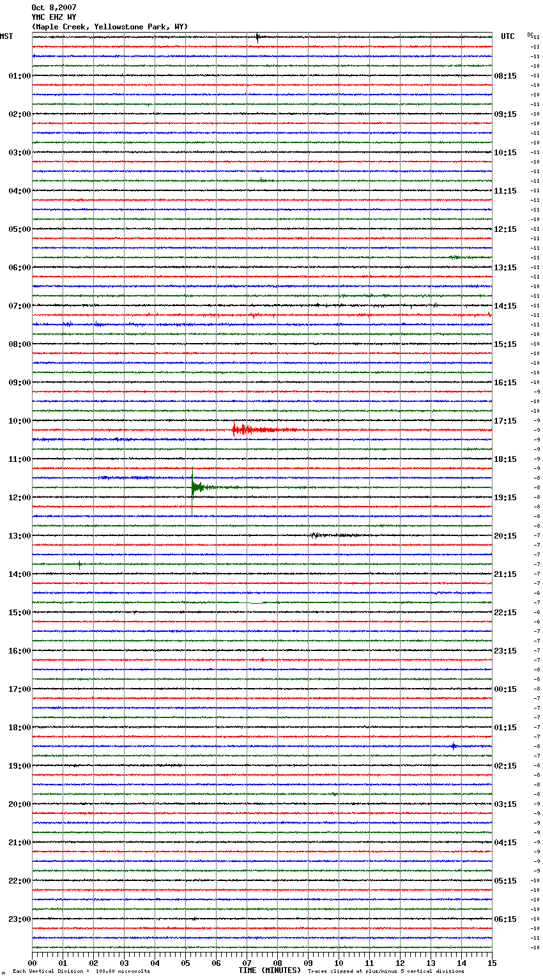Click the 18:00 MST hour label
This screenshot has height=980, width=543.
pyautogui.click(x=20, y=728)
